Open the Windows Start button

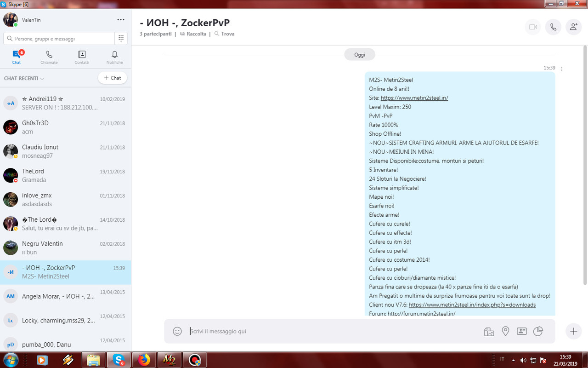[11, 360]
